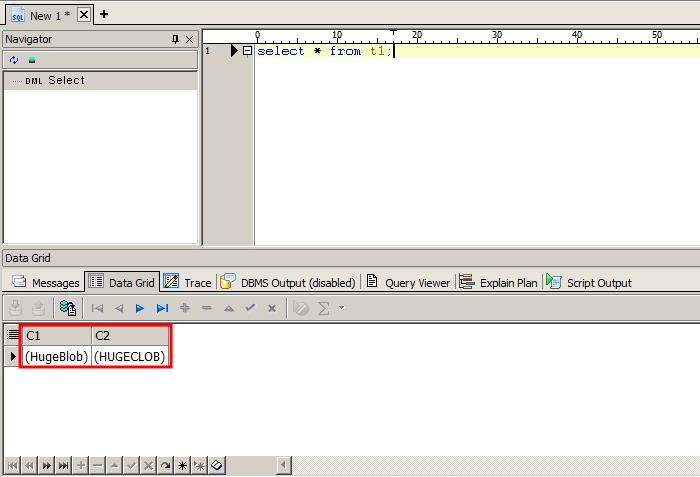
Task: Go to next record in grid toolbar
Action: 140,309
